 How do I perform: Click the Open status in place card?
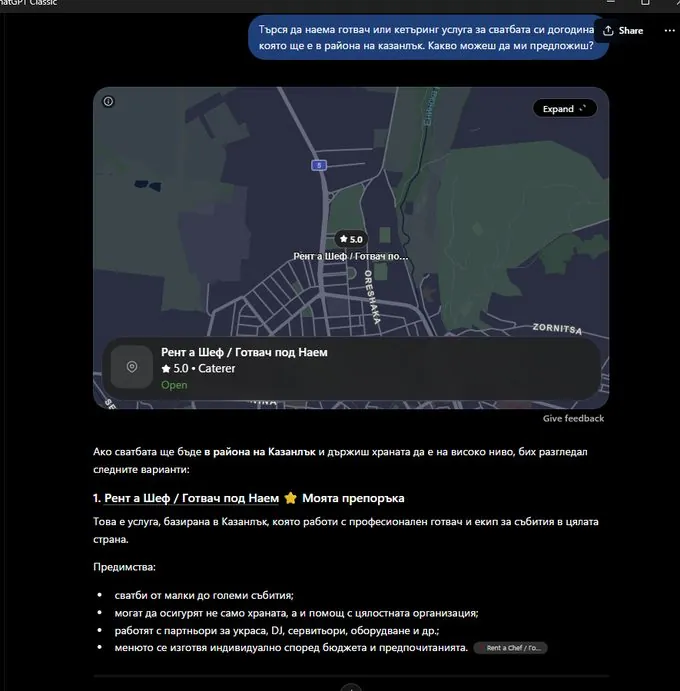tap(174, 385)
